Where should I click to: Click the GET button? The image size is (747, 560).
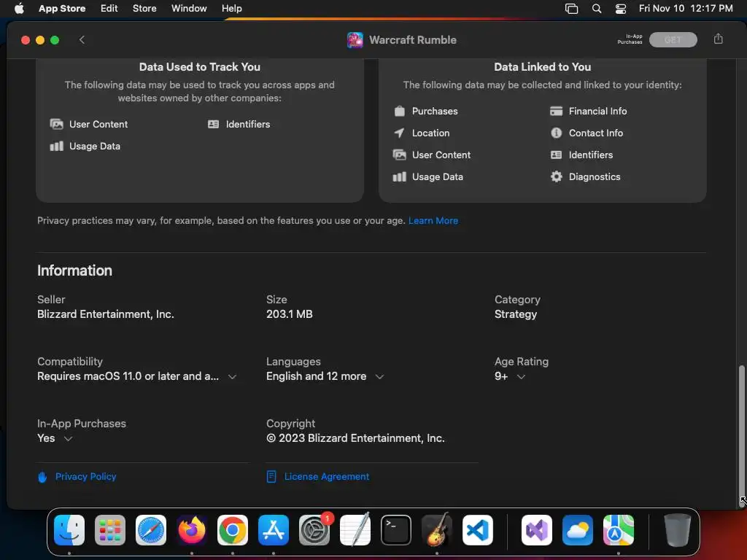[673, 40]
